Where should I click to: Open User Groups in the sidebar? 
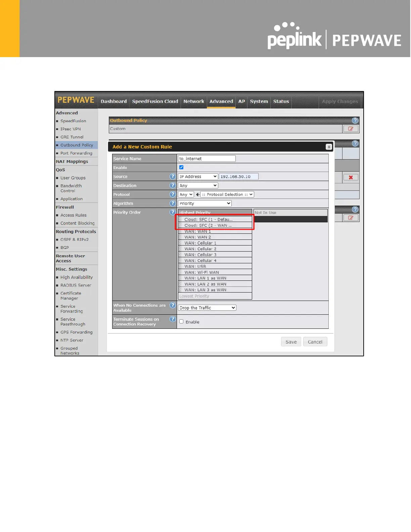point(73,178)
